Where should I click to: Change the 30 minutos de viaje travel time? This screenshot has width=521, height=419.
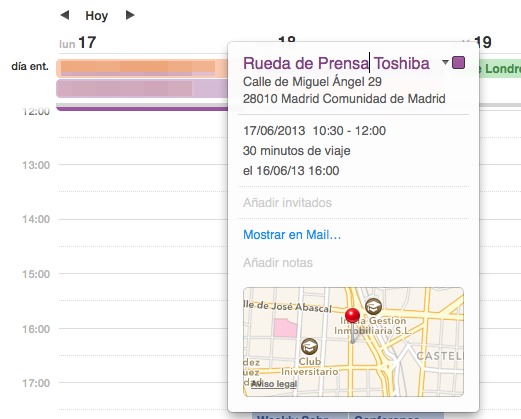(x=297, y=151)
